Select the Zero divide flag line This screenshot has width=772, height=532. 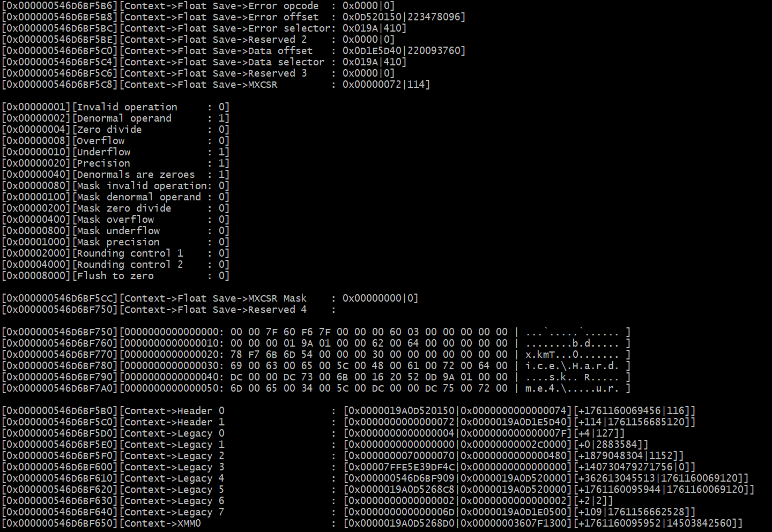click(x=115, y=130)
